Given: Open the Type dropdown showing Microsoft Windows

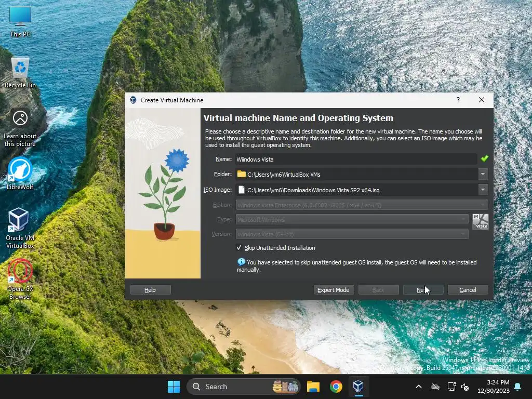Looking at the screenshot, I should coord(352,220).
